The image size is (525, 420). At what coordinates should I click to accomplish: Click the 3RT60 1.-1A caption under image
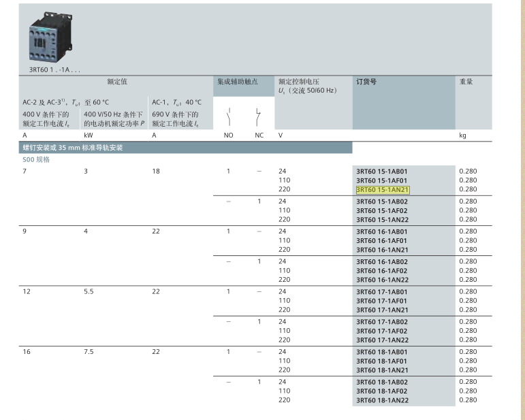[x=54, y=69]
